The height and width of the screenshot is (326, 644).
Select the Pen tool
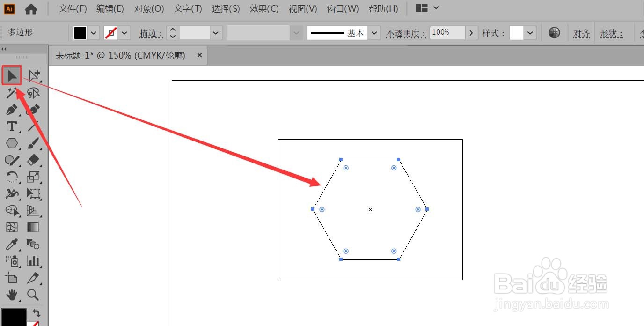click(x=12, y=110)
